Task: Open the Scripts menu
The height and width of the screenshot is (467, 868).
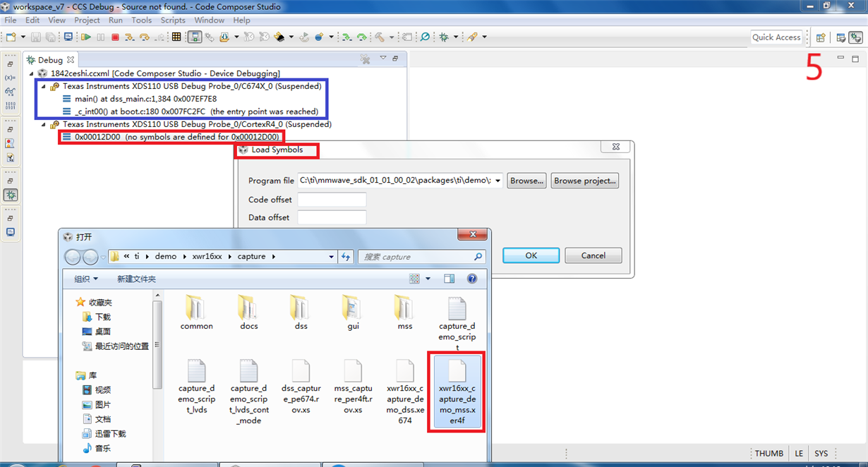Action: (x=173, y=20)
